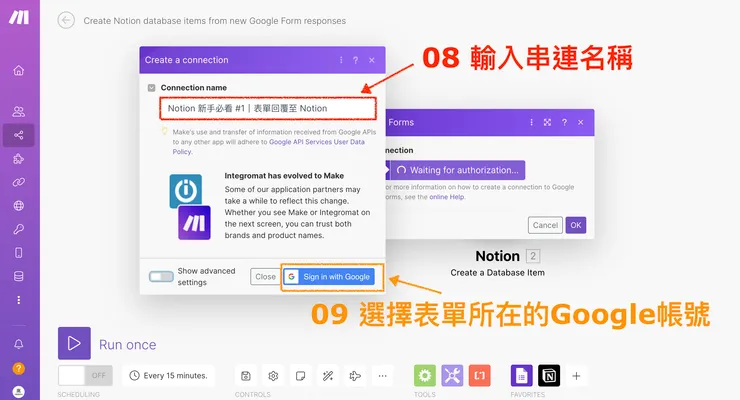Open the orange Help question icon
Image resolution: width=740 pixels, height=400 pixels.
coord(18,368)
